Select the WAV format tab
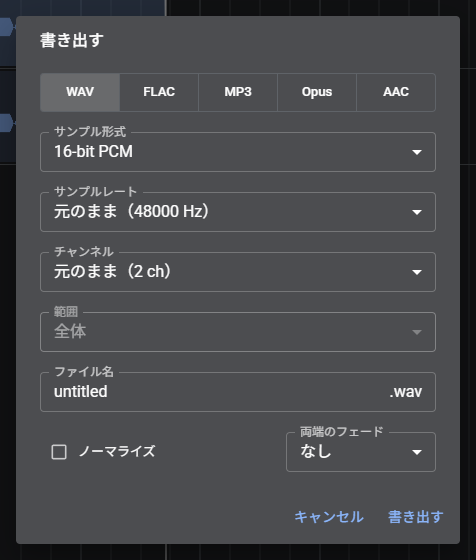 80,92
